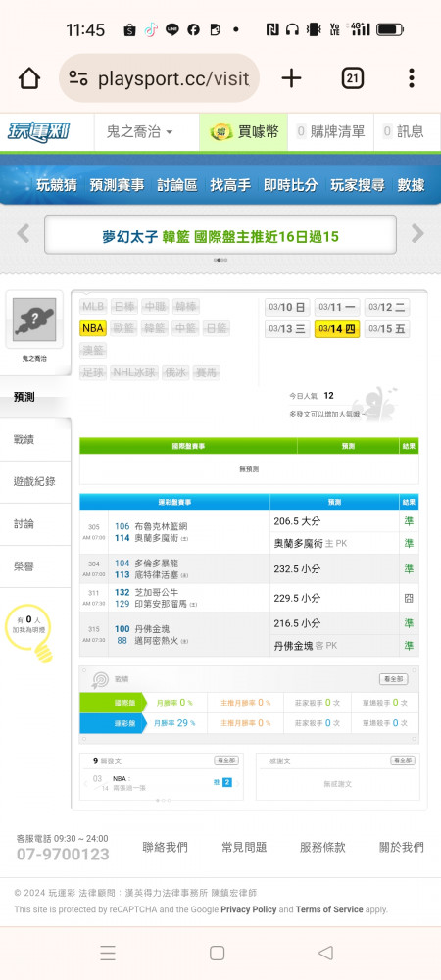The image size is (441, 980).
Task: Select date 03/14 四
Action: pos(337,328)
